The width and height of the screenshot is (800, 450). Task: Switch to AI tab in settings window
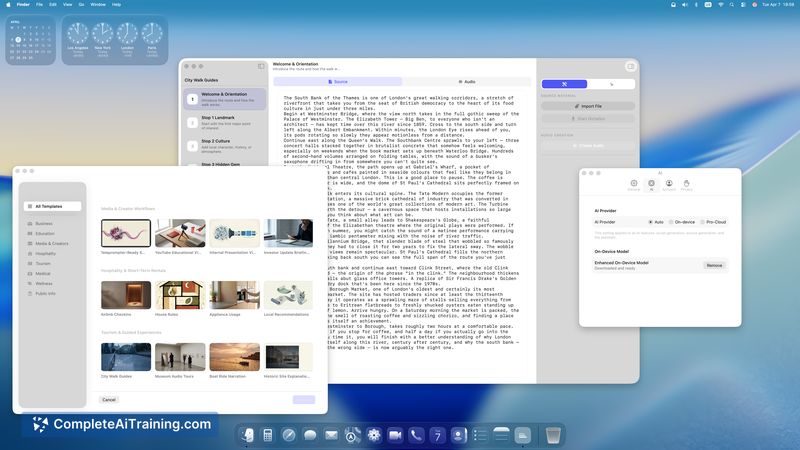pos(652,185)
